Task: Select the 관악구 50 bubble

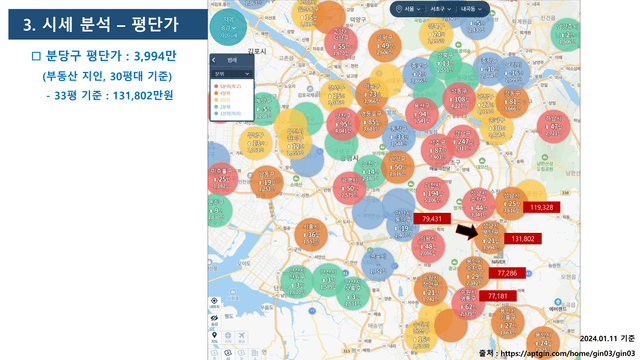Action: coord(398,167)
